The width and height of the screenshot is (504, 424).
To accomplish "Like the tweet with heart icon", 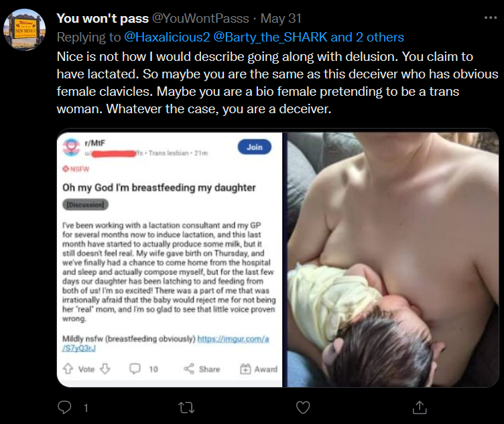I will 303,408.
